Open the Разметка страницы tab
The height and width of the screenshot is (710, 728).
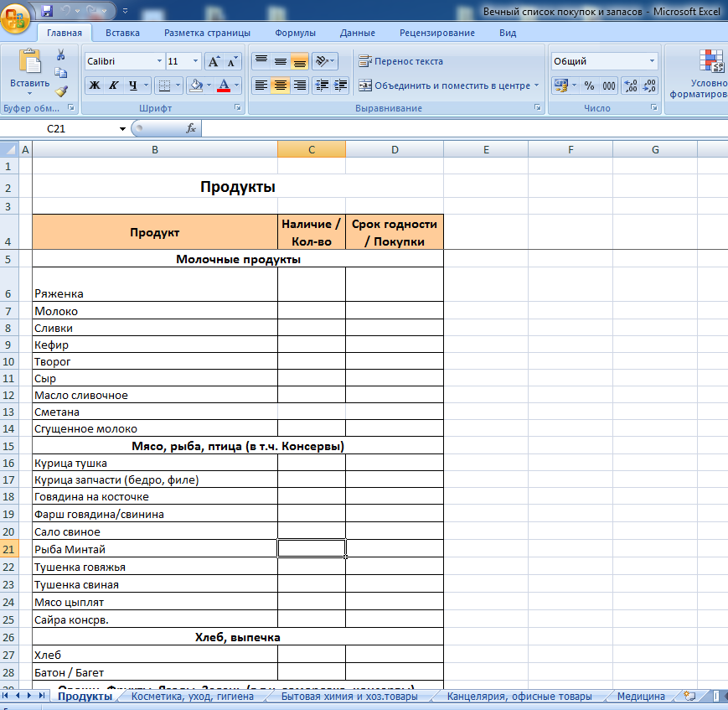pos(207,33)
